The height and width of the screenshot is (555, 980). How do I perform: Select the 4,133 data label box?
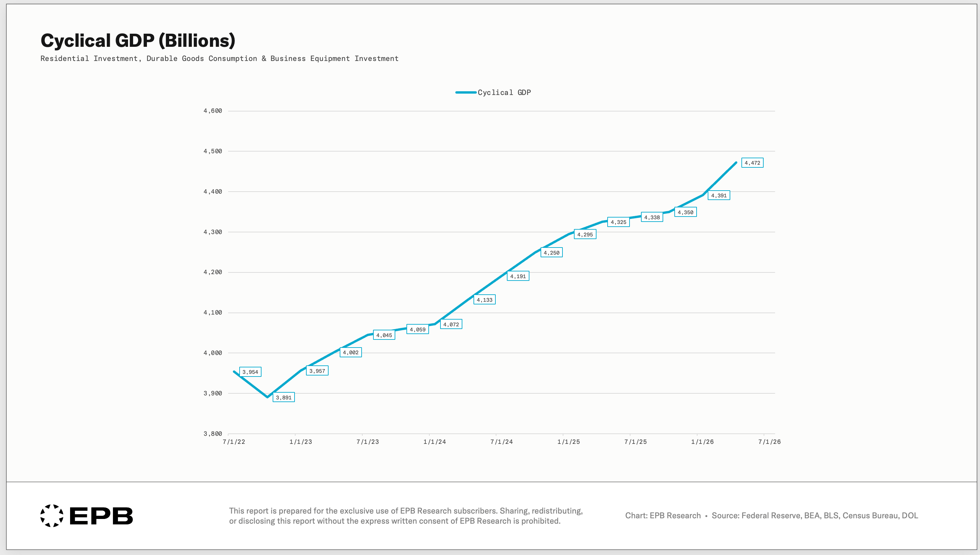[484, 300]
